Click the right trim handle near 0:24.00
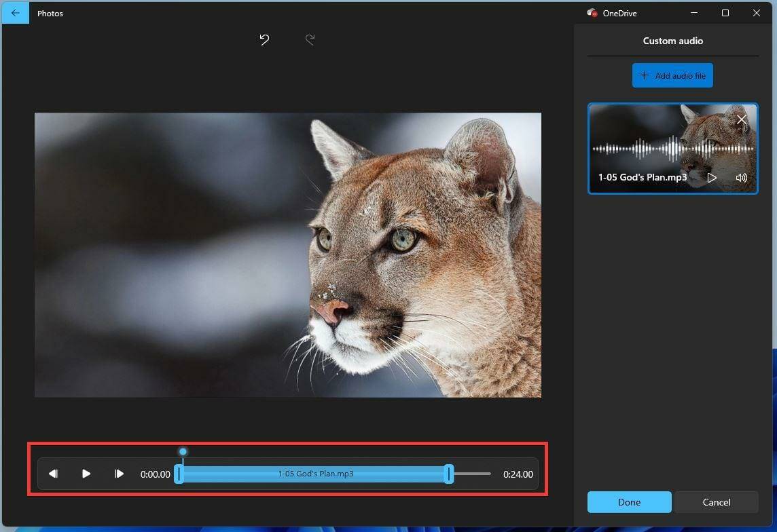777x532 pixels. [x=449, y=474]
